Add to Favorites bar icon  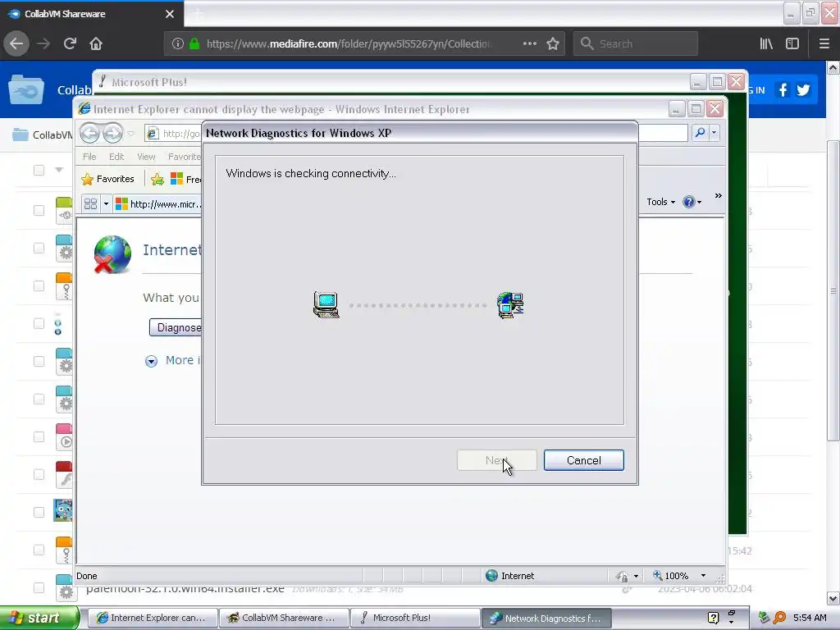coord(157,179)
